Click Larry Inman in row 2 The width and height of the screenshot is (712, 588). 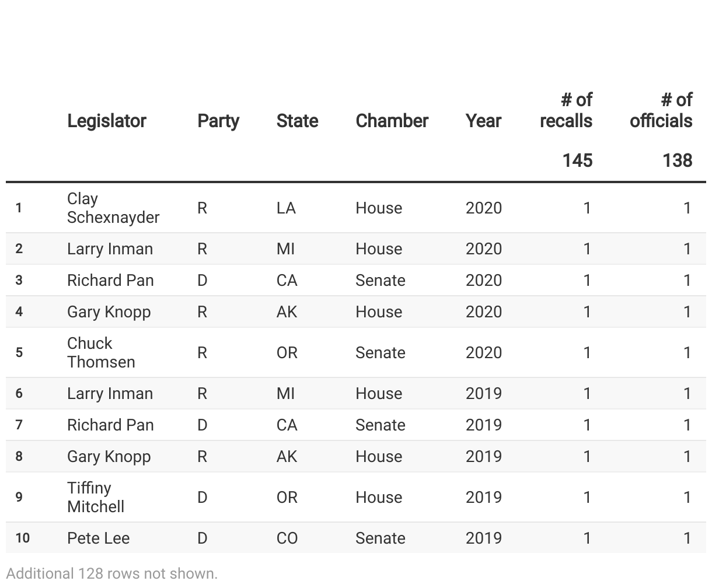[110, 249]
